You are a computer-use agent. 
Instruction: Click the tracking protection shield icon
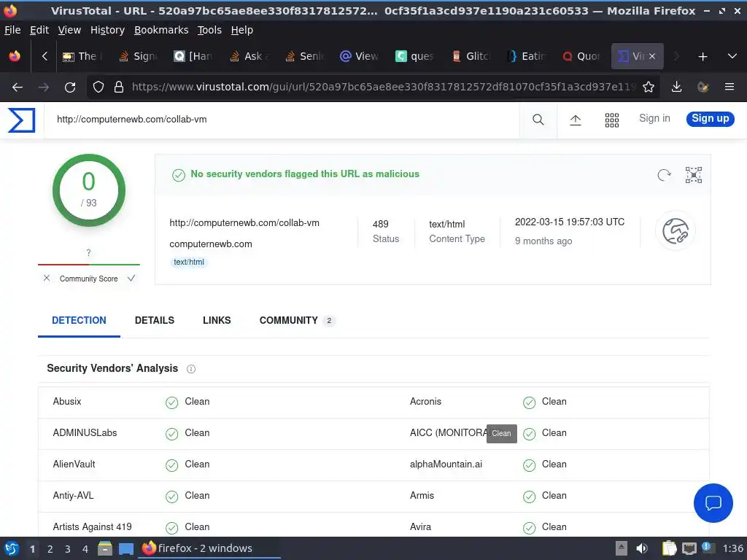[x=98, y=87]
